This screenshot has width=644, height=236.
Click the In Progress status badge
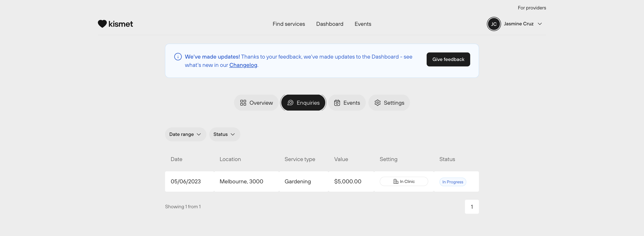coord(452,182)
